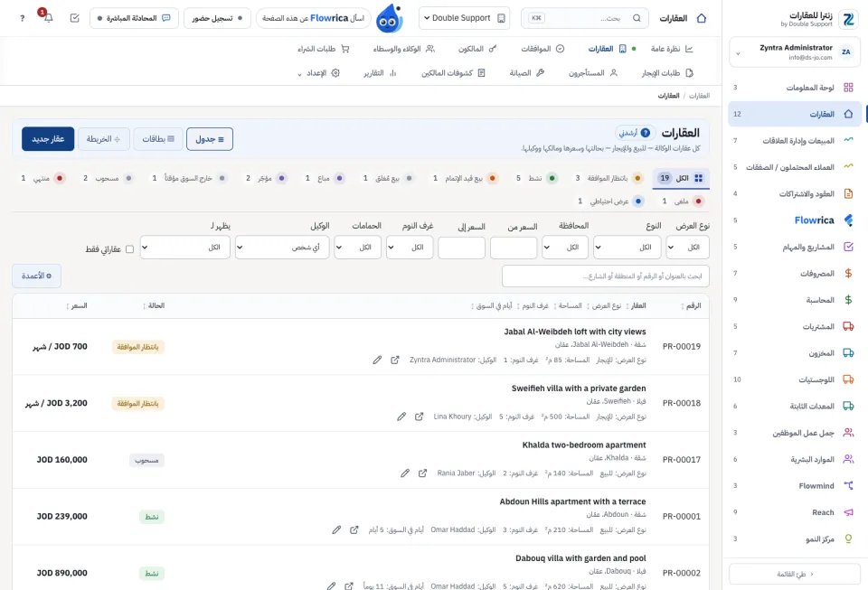868x590 pixels.
Task: Collapse sidebar with طي القائمة
Action: (795, 574)
